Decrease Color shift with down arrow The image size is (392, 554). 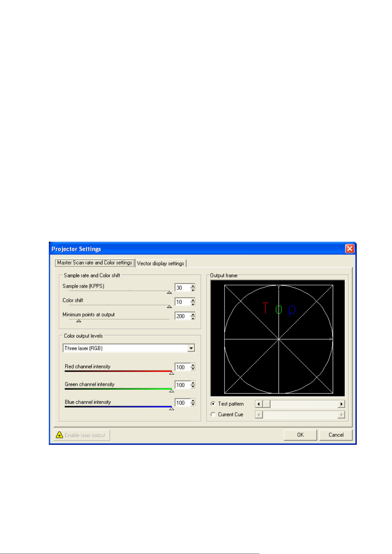(x=193, y=304)
